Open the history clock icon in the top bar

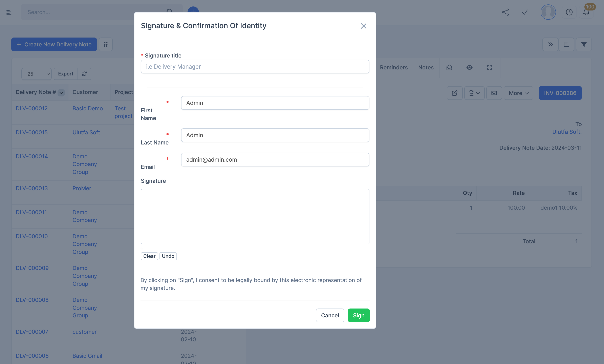569,12
